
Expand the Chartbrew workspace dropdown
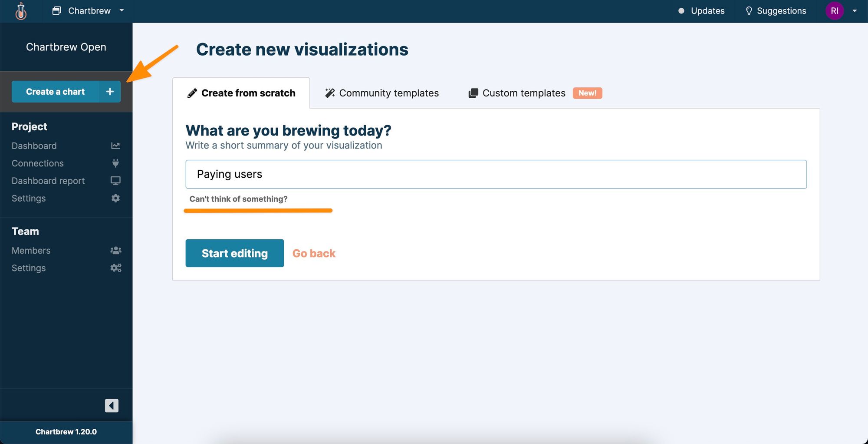(122, 11)
